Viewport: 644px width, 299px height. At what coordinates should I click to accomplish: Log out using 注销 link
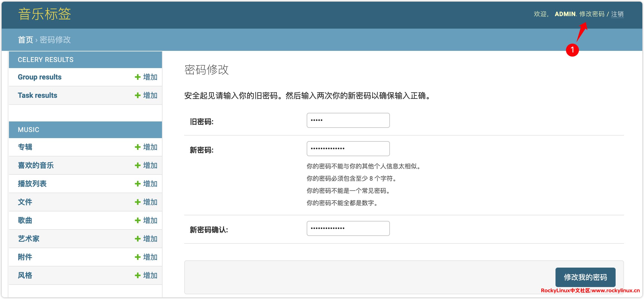click(x=617, y=14)
